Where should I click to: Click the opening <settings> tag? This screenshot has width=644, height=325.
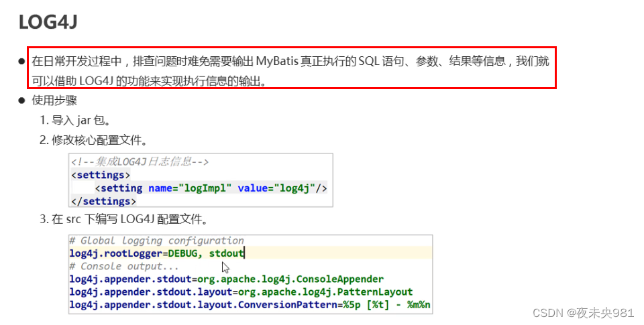101,175
